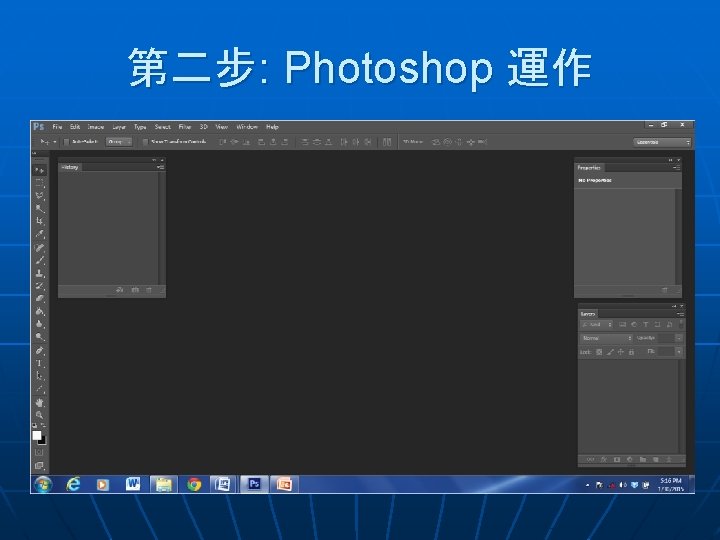Select the Path Selection arrow tool
The height and width of the screenshot is (540, 720).
[39, 376]
